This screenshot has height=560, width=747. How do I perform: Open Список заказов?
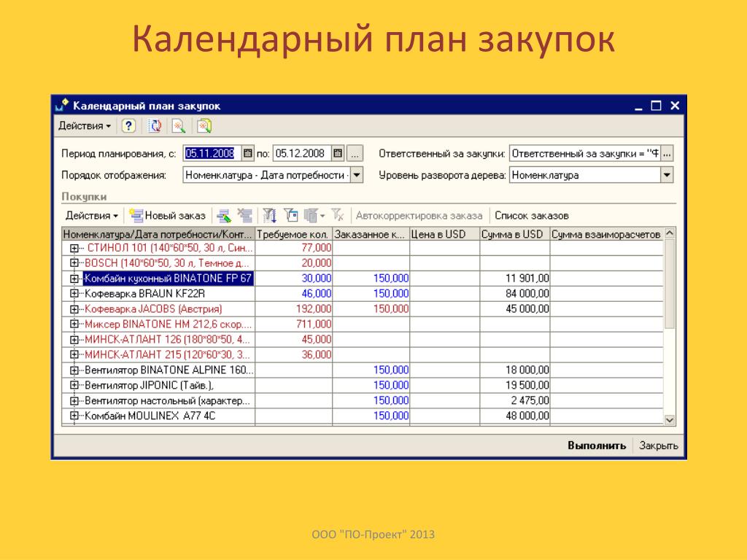[x=532, y=216]
